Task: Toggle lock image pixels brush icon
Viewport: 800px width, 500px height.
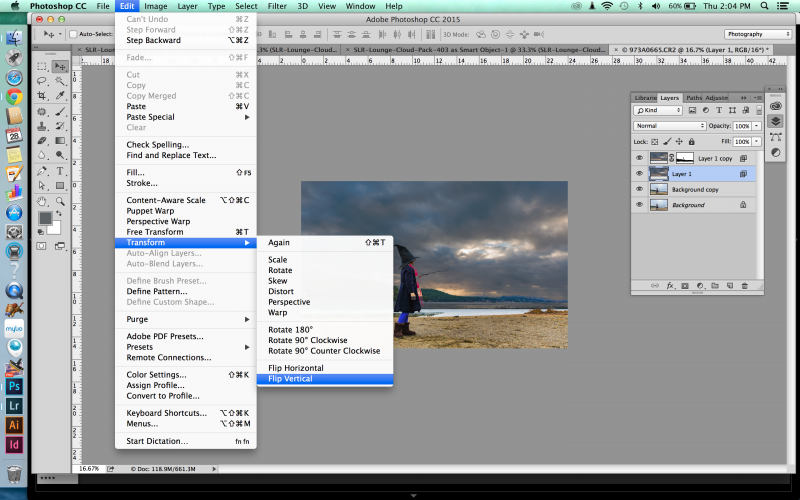Action: pos(667,141)
